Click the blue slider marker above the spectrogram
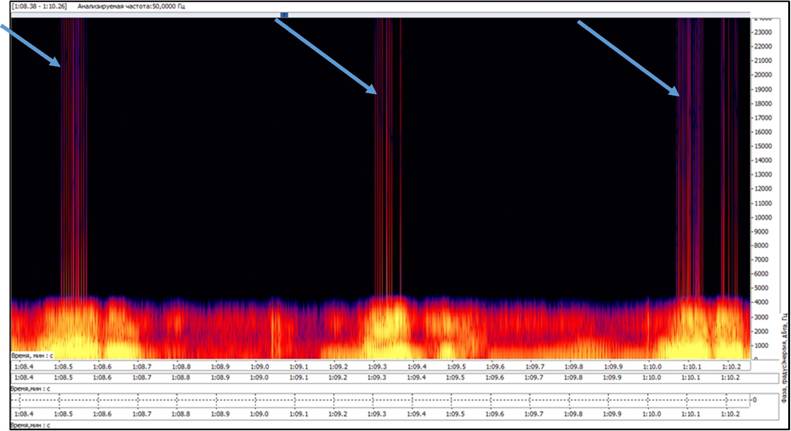Screen dimensions: 791x431 [285, 15]
